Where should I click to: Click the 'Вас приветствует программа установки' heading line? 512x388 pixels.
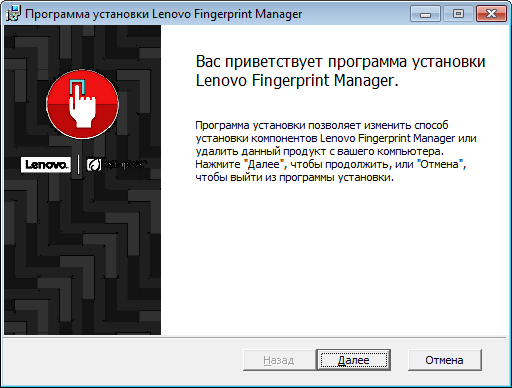[340, 62]
